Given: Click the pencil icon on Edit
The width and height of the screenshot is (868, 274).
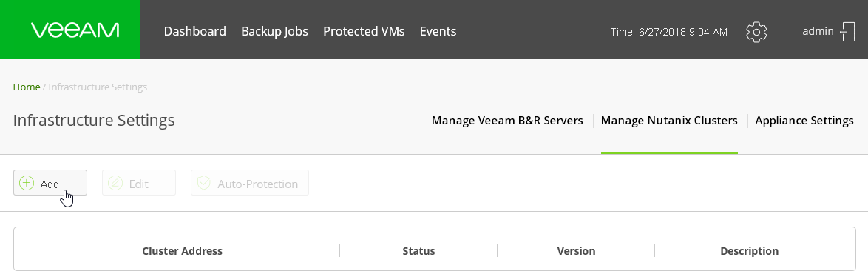Looking at the screenshot, I should [x=115, y=183].
